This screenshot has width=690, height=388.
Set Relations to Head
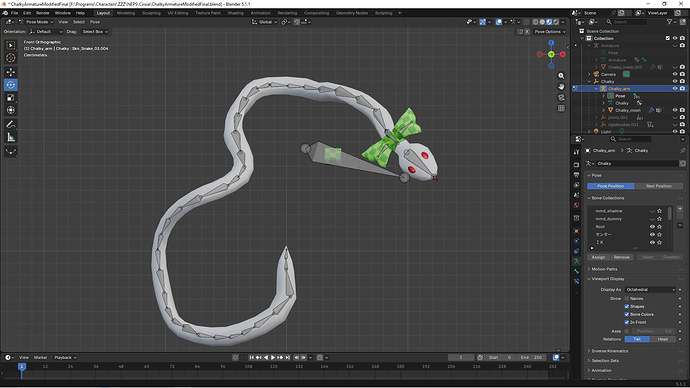pyautogui.click(x=663, y=339)
